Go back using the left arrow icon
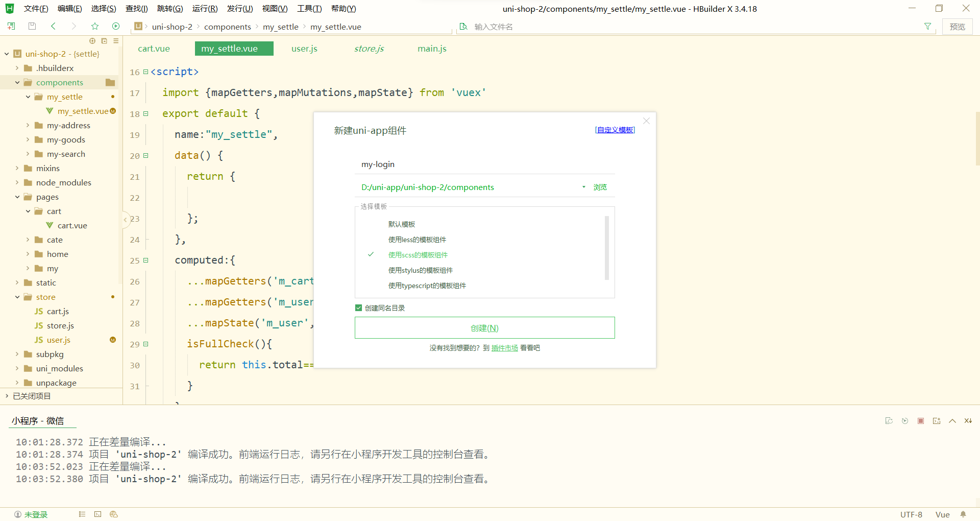This screenshot has height=521, width=980. point(53,26)
